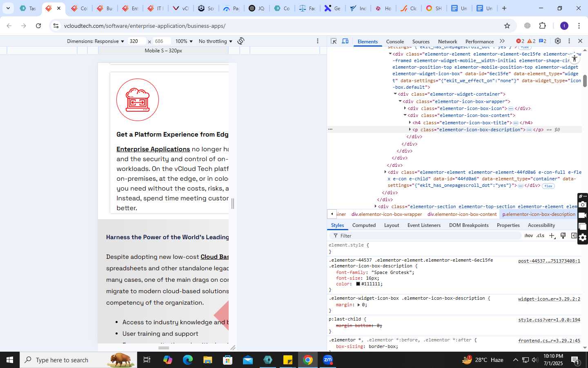This screenshot has height=368, width=588.
Task: Click the orange warnings count badge
Action: point(531,41)
